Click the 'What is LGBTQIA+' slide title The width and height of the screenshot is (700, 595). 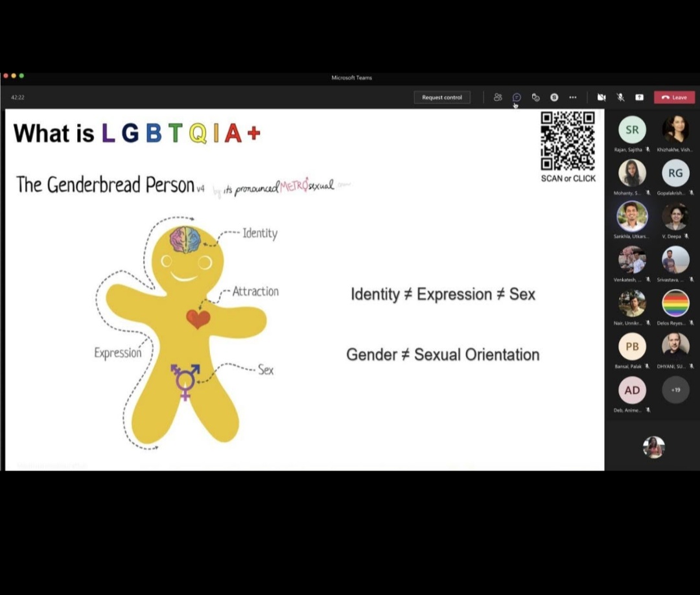point(137,133)
